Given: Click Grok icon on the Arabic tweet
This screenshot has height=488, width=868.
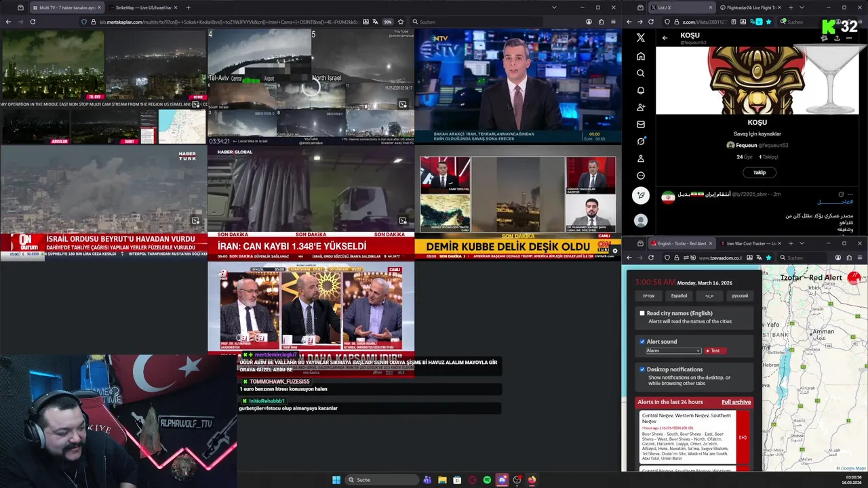Looking at the screenshot, I should pos(841,194).
